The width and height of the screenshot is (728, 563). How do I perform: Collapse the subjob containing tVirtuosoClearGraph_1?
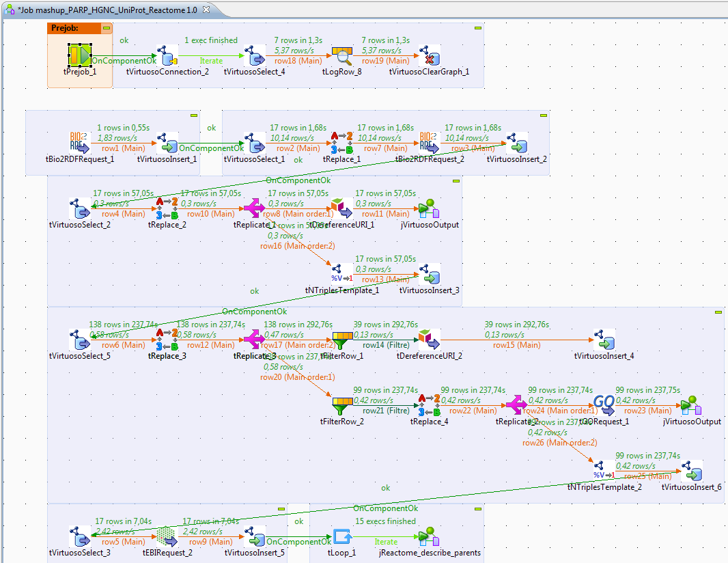[x=478, y=28]
